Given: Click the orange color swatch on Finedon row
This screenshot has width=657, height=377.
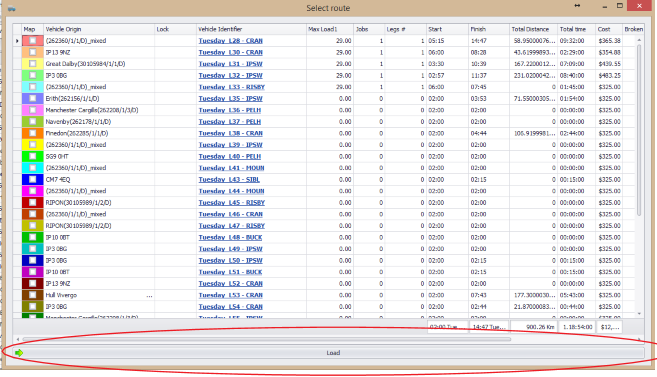Looking at the screenshot, I should [32, 133].
